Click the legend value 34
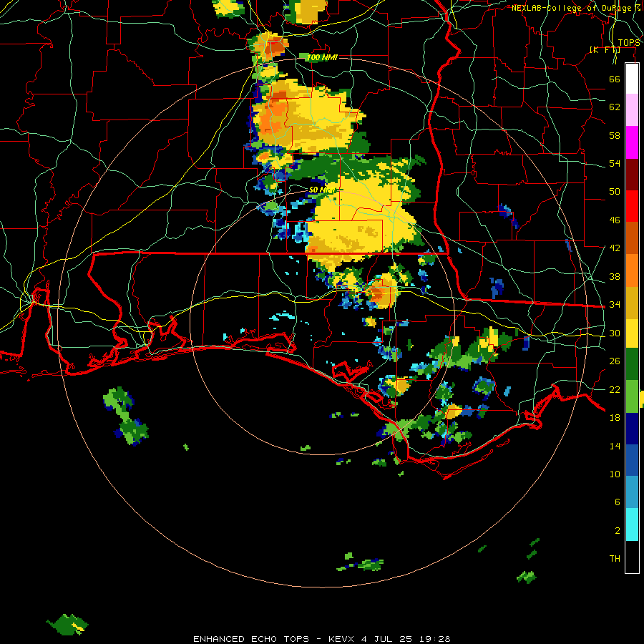Screen dimensions: 644x644 click(615, 305)
